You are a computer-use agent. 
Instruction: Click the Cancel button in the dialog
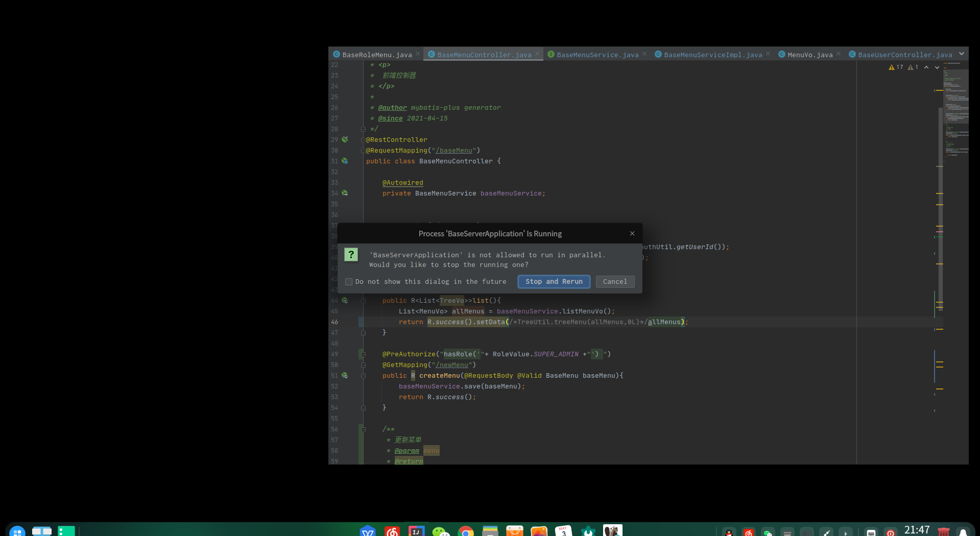tap(615, 282)
